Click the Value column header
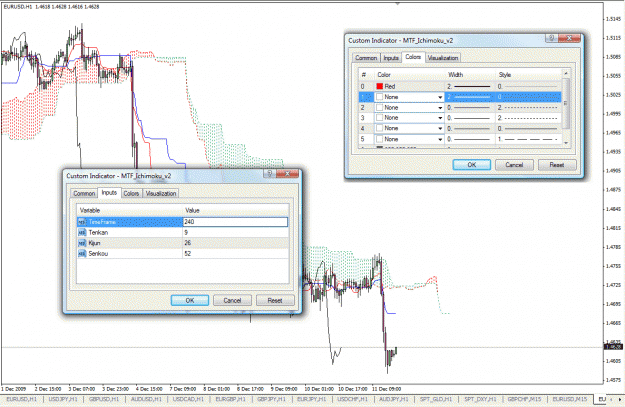 [x=236, y=210]
